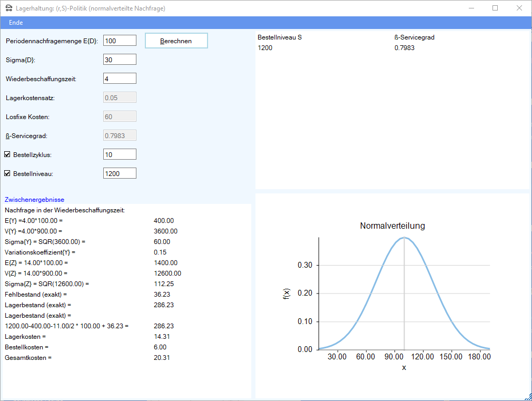Select the 1200 result row
The width and height of the screenshot is (532, 401).
(265, 48)
